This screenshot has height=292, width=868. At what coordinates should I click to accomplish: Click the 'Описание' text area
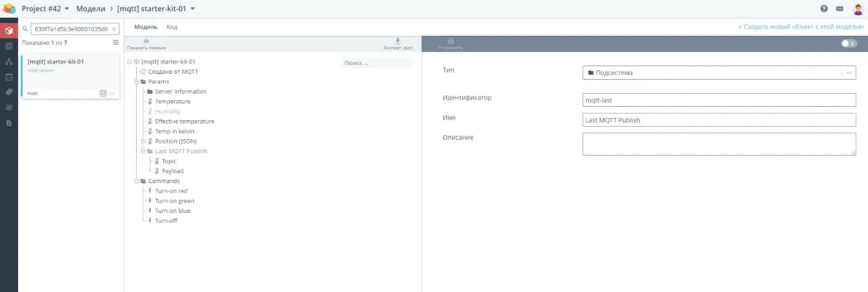719,144
